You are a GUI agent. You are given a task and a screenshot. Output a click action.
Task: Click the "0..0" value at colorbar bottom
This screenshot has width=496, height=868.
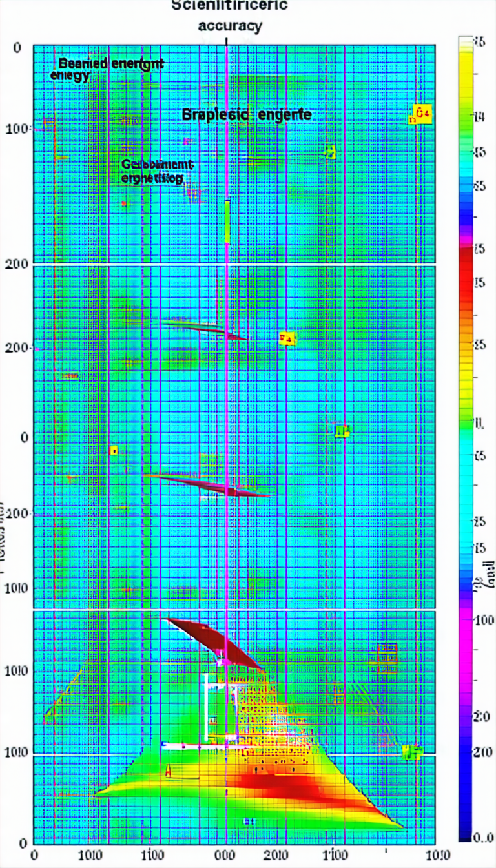483,838
